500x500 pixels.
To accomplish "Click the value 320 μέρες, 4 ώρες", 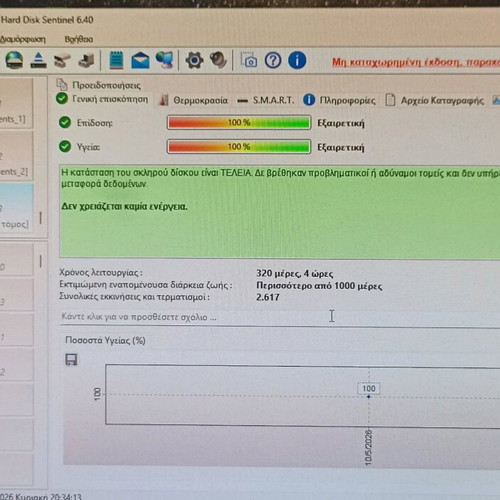I will pos(295,274).
